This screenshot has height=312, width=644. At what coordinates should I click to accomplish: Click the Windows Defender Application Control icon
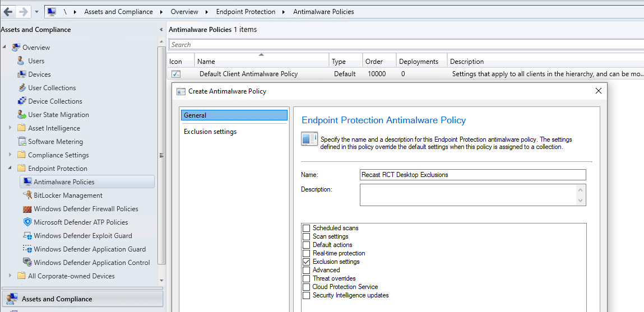[x=27, y=263]
